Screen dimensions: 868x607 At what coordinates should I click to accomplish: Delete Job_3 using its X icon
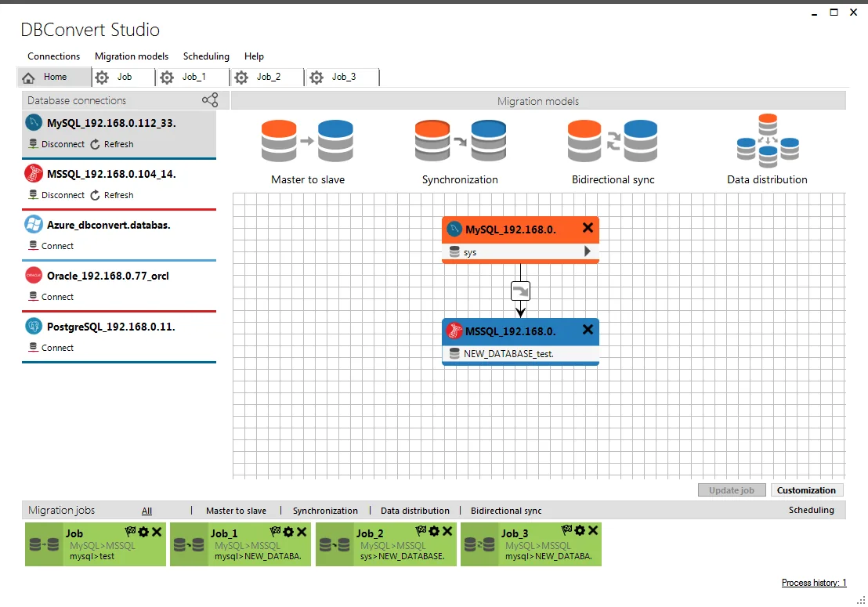(593, 531)
